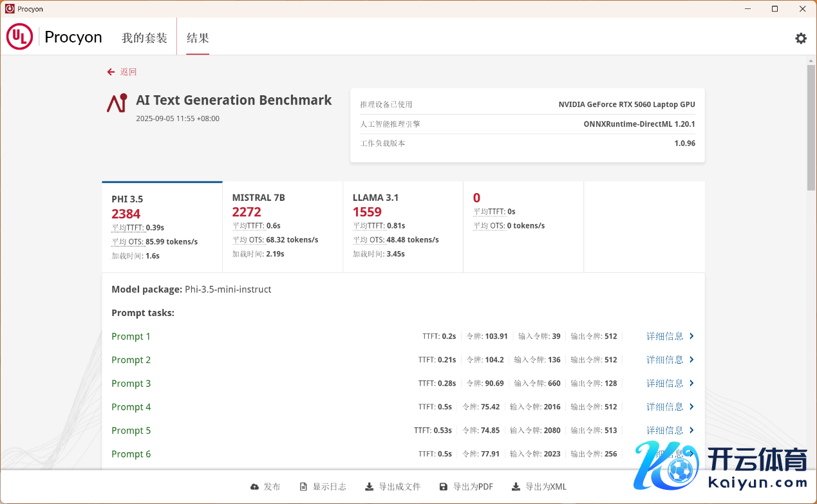Click the 返回 back link
This screenshot has height=504, width=817.
tap(128, 72)
